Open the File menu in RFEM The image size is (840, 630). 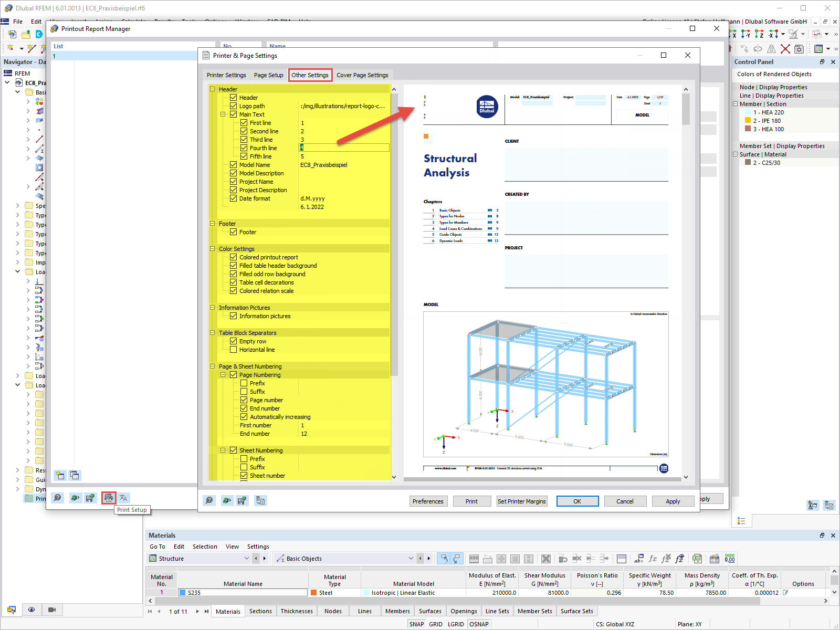pyautogui.click(x=18, y=22)
